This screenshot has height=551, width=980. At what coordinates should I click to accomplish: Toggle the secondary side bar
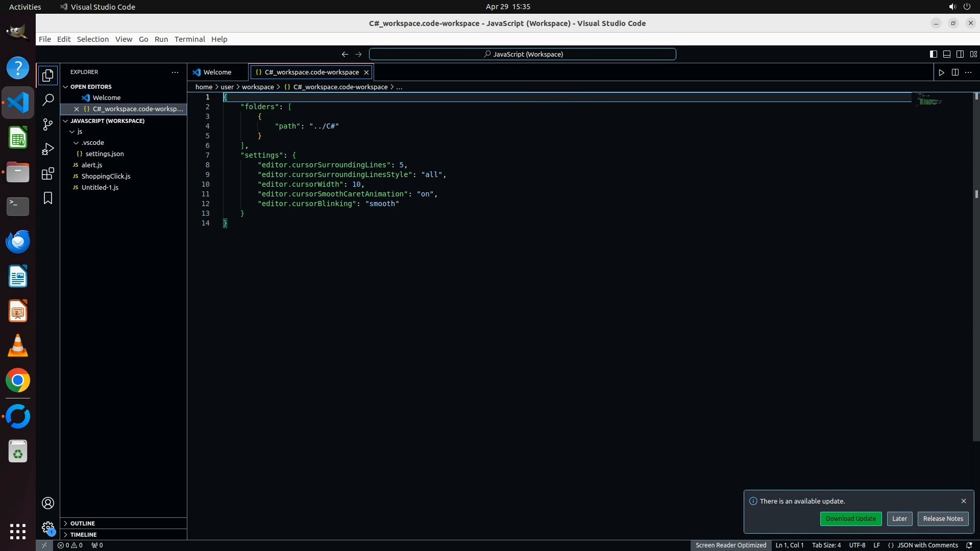coord(960,54)
